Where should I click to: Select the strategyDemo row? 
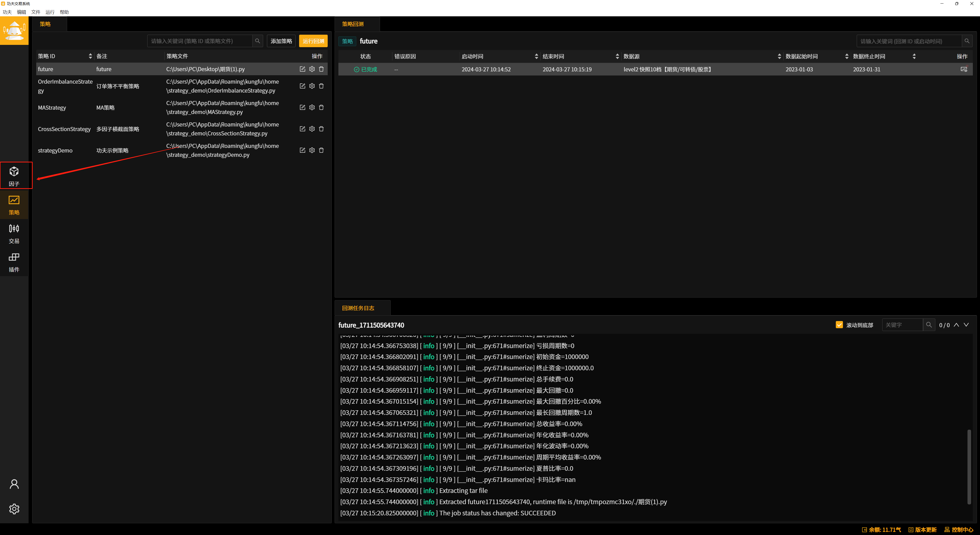pos(182,150)
